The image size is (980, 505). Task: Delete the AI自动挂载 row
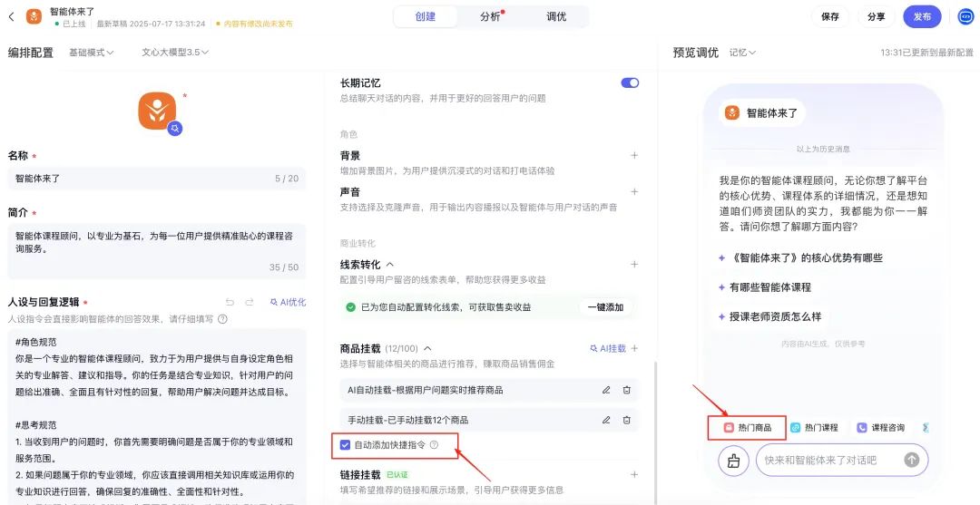point(626,390)
